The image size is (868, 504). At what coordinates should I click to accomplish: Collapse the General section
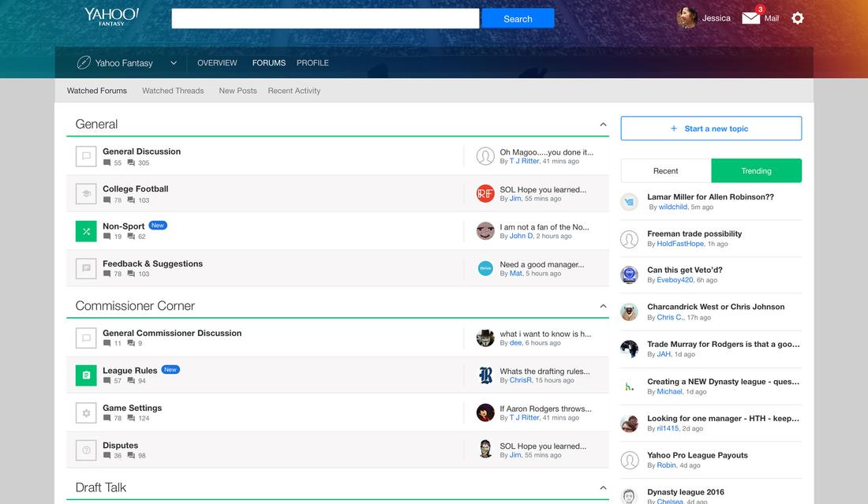pos(603,125)
